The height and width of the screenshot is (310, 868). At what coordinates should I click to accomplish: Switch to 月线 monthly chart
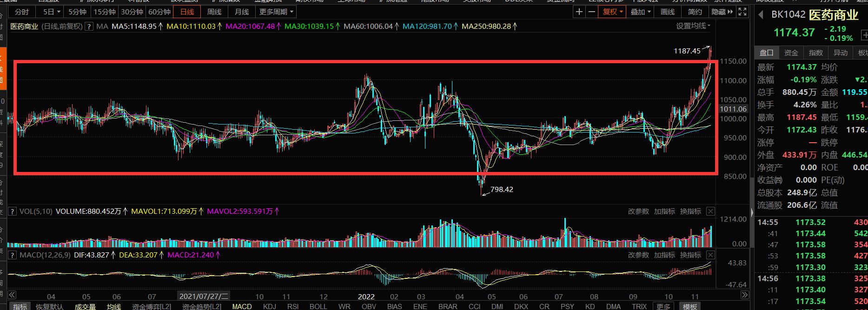click(x=242, y=12)
